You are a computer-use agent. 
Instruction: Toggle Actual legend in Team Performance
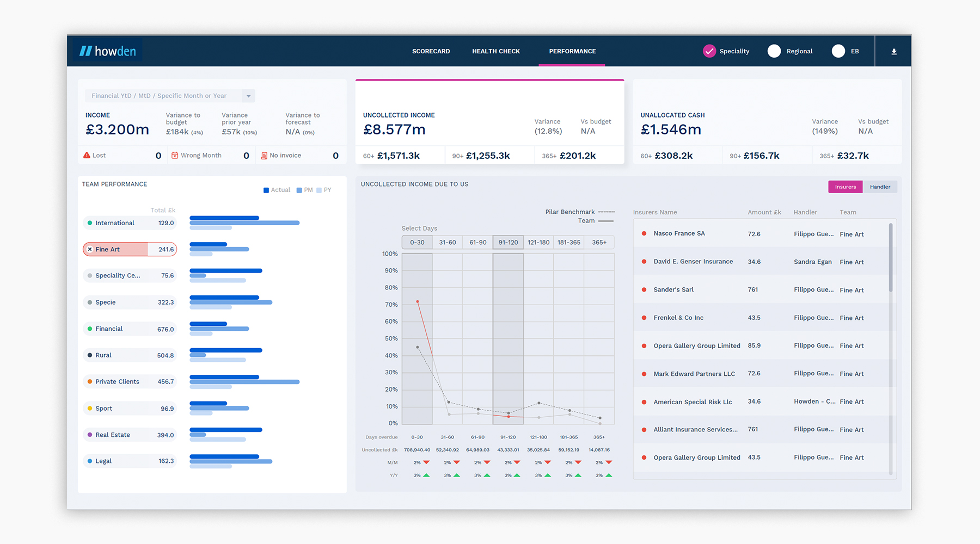pos(277,190)
